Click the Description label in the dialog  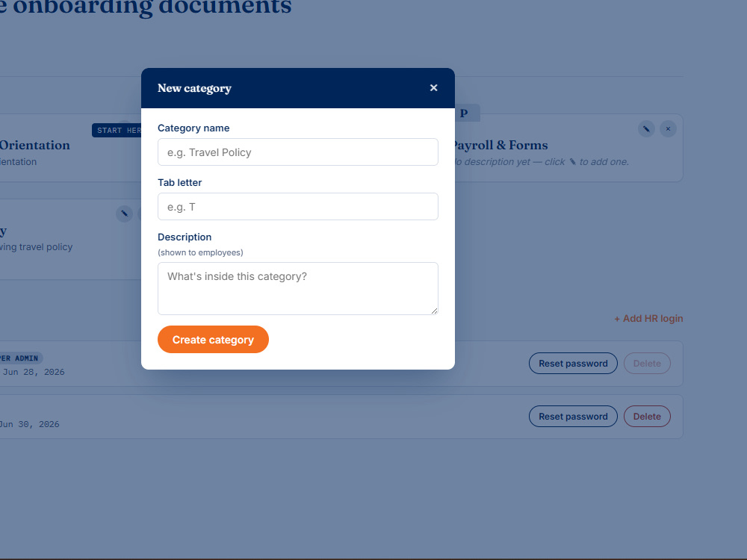(x=185, y=237)
